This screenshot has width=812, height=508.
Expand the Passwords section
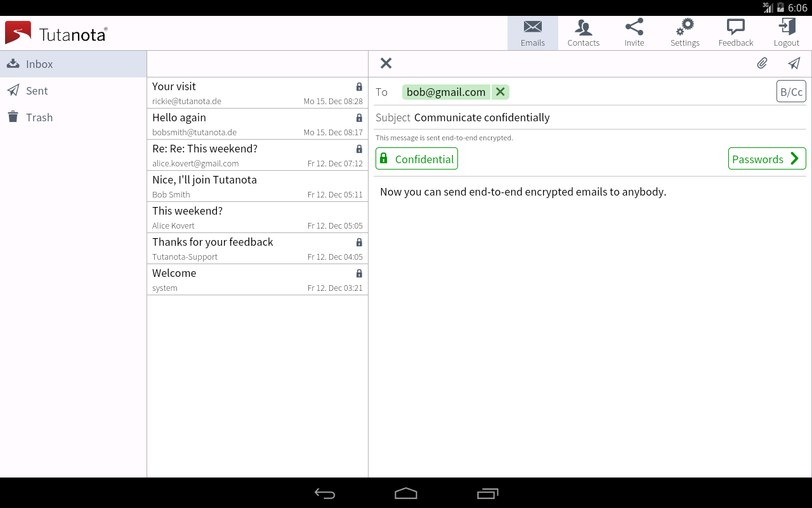click(766, 159)
